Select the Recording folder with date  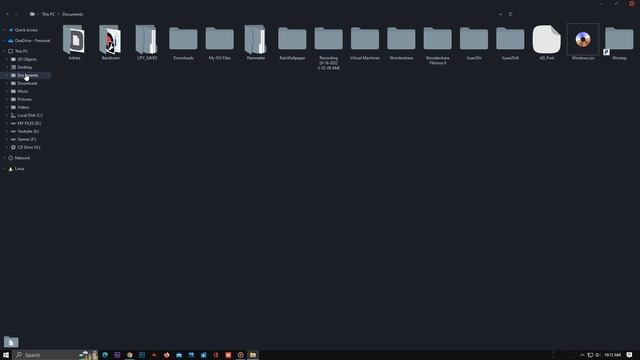(329, 47)
